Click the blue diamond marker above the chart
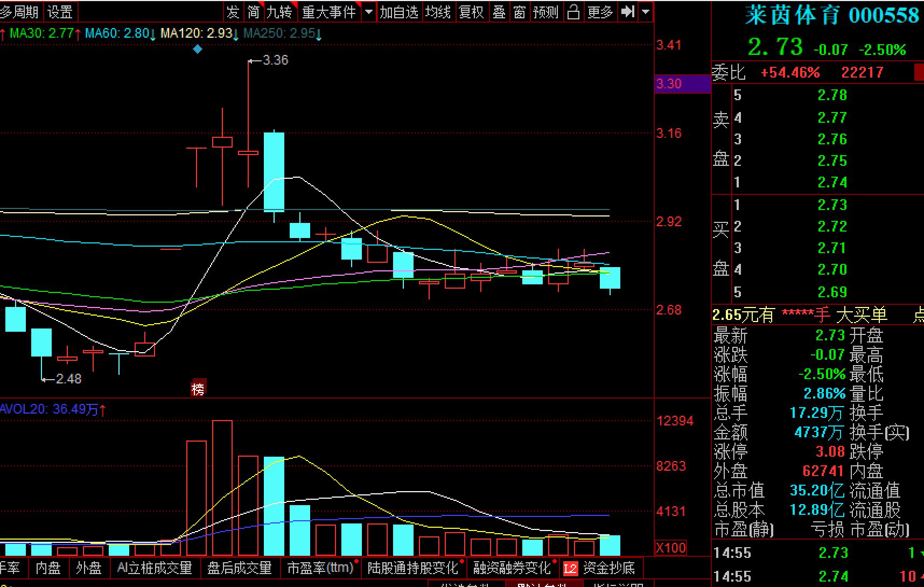This screenshot has width=924, height=587. [198, 50]
